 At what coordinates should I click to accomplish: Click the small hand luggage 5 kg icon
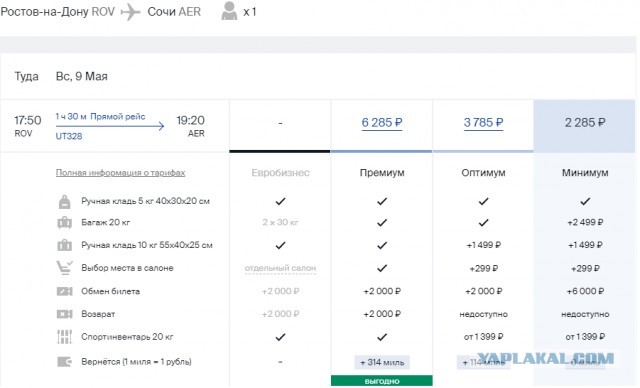coord(64,202)
